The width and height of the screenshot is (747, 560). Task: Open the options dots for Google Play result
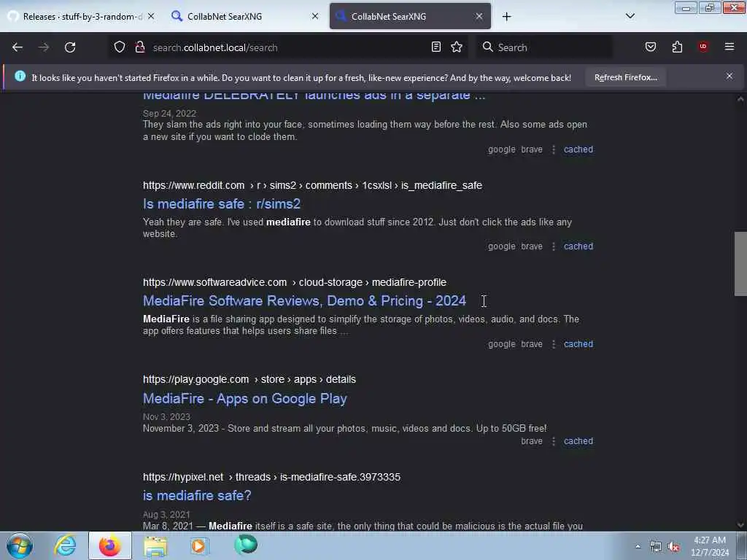tap(553, 441)
